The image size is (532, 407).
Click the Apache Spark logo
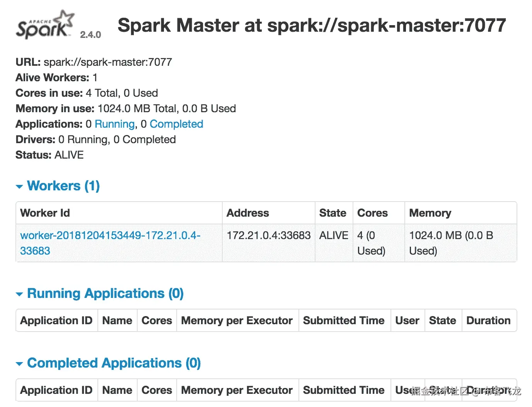click(45, 24)
